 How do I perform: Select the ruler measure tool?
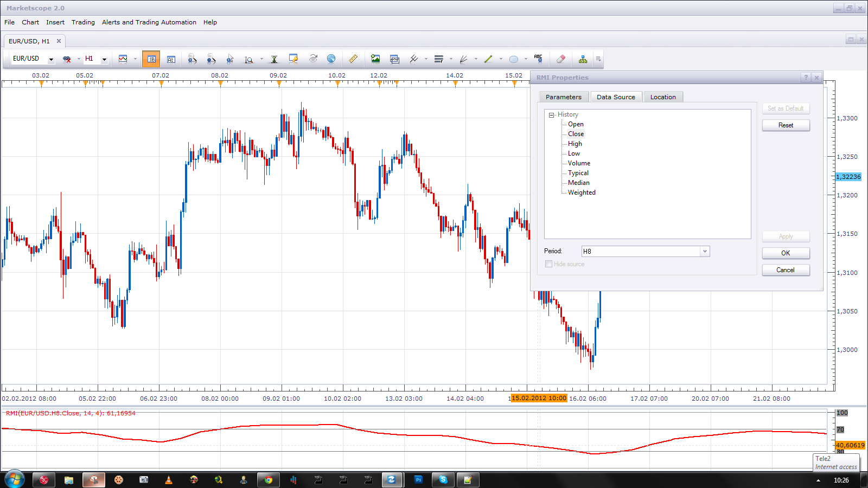[x=353, y=59]
